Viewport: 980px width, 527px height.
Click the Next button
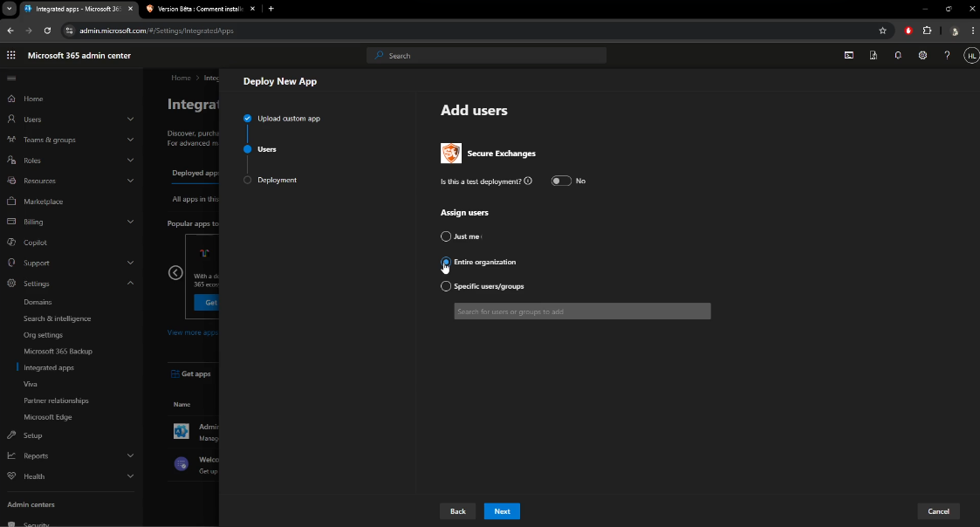pyautogui.click(x=502, y=511)
